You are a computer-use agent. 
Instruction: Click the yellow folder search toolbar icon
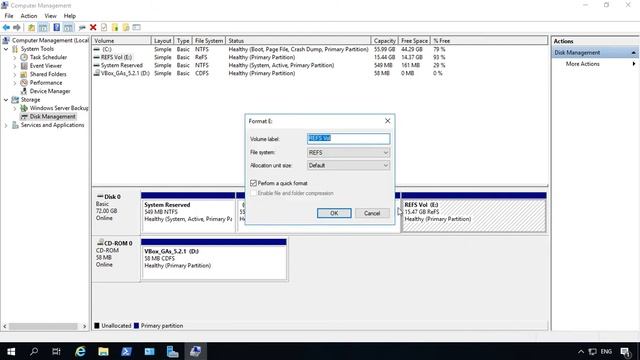126,27
